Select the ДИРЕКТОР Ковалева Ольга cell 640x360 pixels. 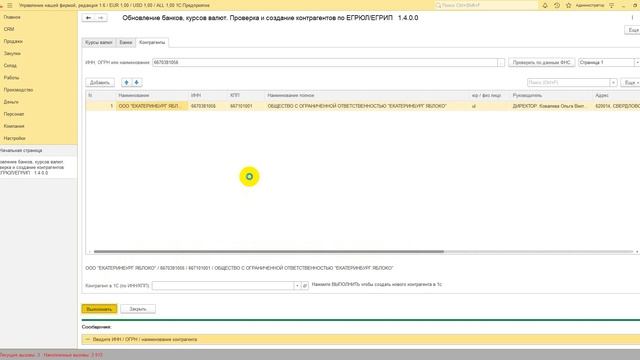coord(551,106)
